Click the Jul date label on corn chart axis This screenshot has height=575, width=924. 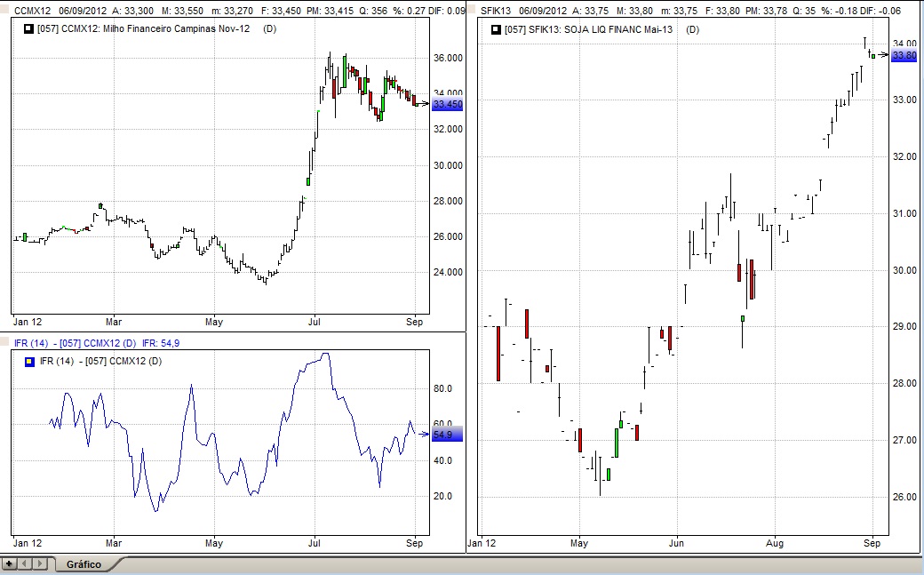coord(314,321)
